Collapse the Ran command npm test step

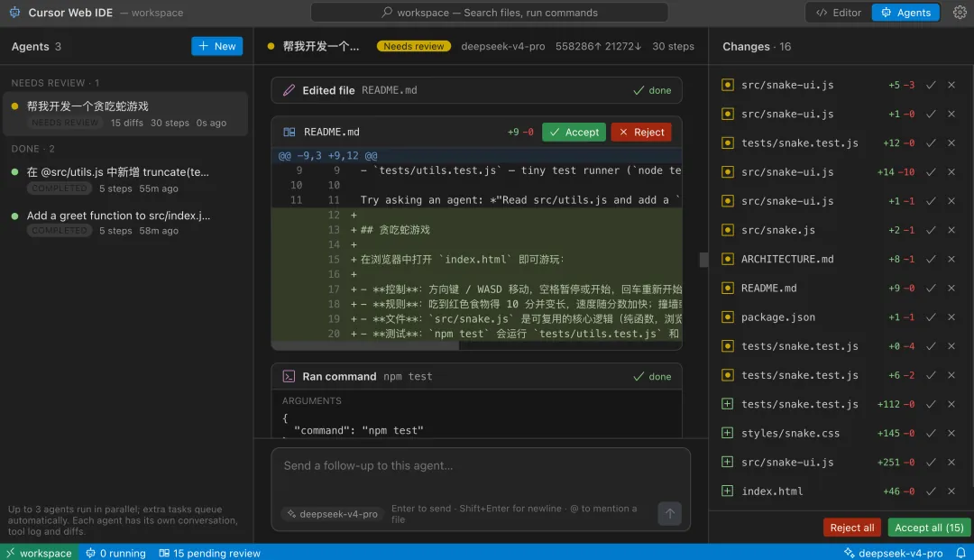click(x=476, y=376)
